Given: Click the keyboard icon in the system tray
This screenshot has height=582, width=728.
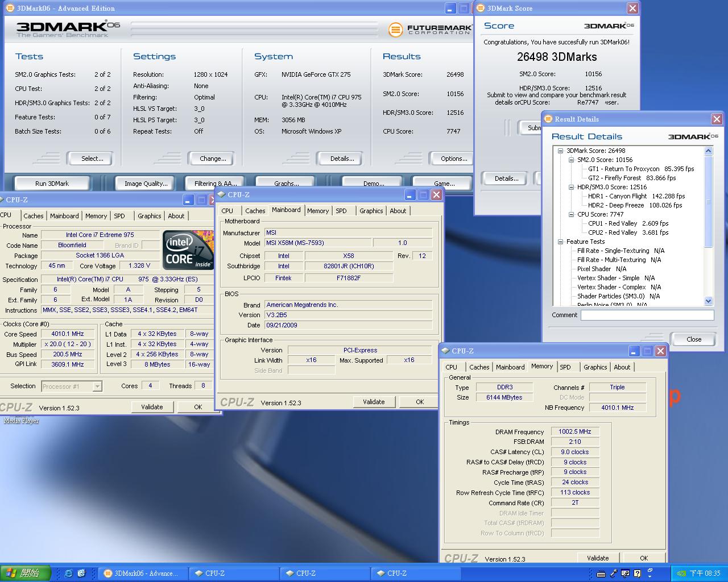Looking at the screenshot, I should [x=601, y=573].
